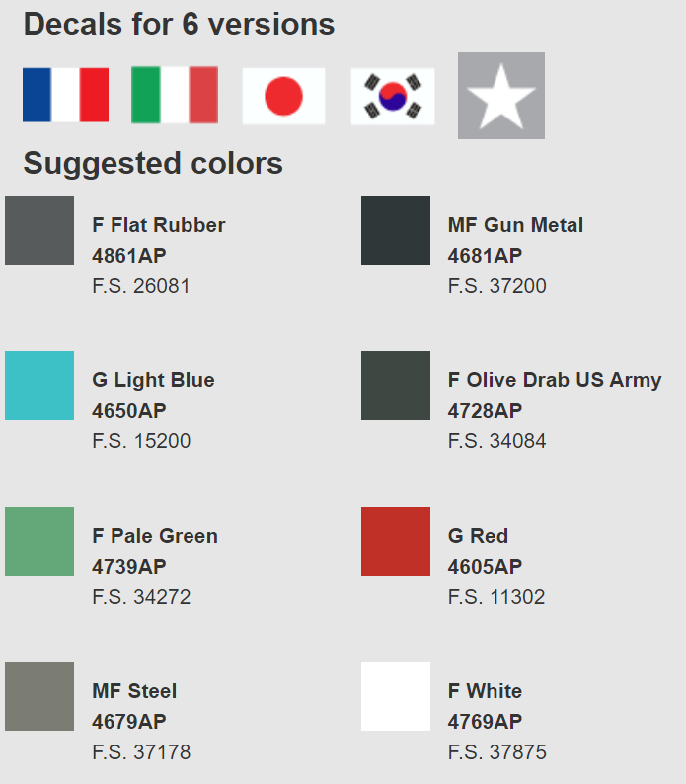Image resolution: width=686 pixels, height=784 pixels.
Task: Click the MF Gun Metal swatch
Action: coord(396,230)
